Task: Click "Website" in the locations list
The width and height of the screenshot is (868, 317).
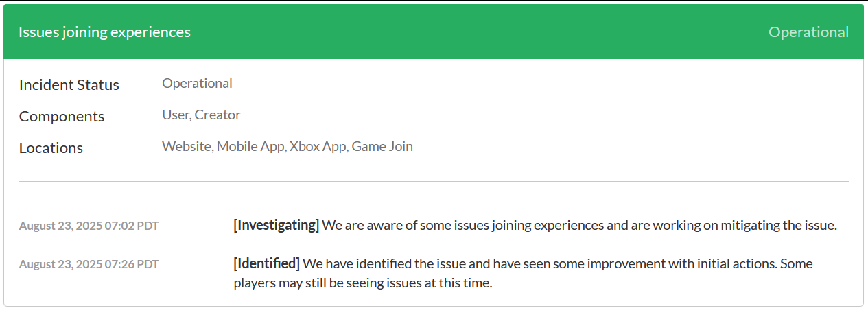Action: coord(187,147)
